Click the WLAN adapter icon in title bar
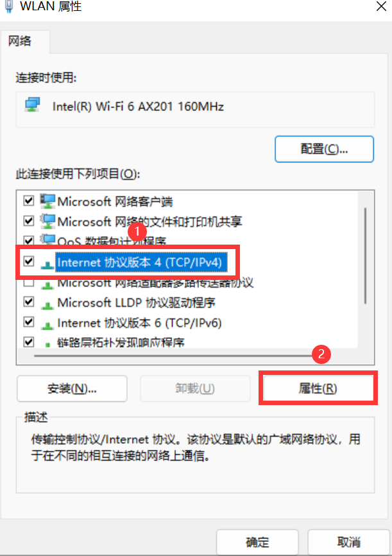 [x=9, y=6]
